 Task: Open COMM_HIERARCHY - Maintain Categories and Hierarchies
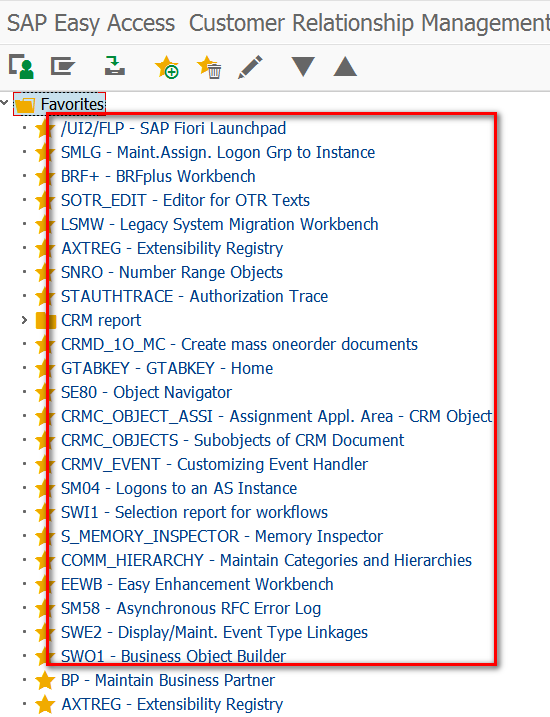267,561
